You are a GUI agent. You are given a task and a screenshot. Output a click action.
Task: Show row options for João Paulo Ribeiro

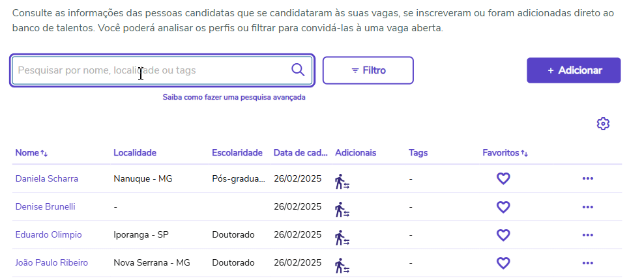tap(587, 263)
